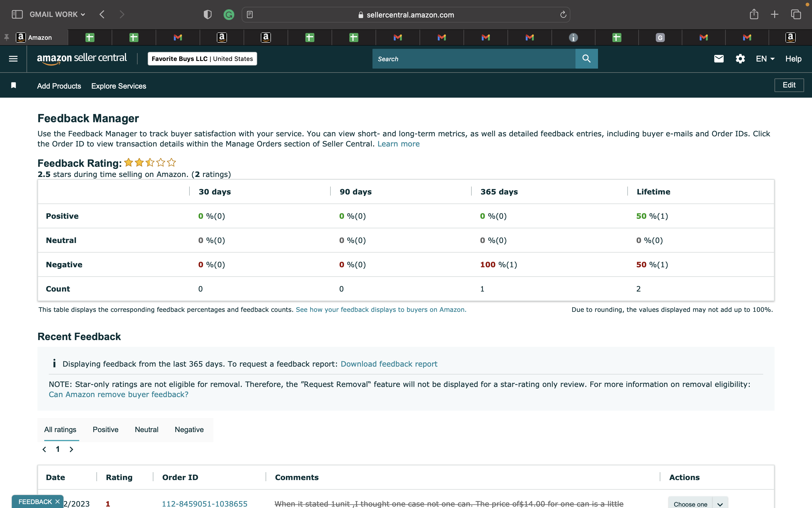
Task: Select page 1 in feedback pagination
Action: 58,449
